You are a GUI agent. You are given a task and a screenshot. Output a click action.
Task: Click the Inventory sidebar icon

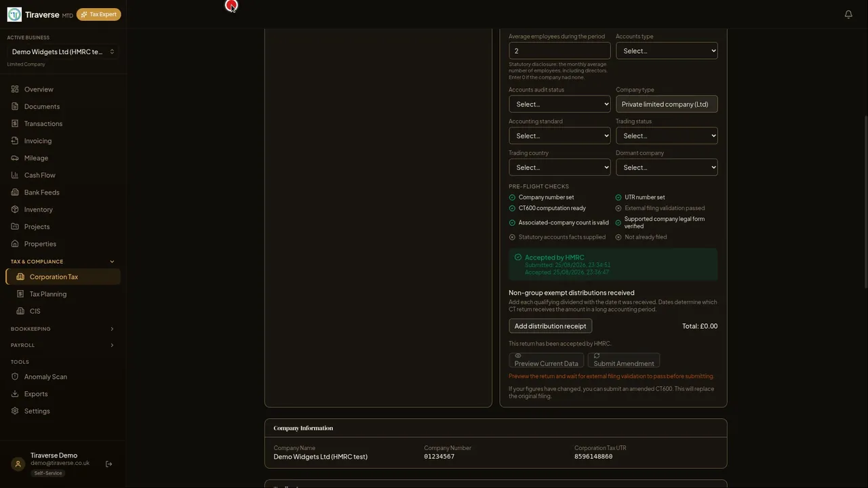click(x=15, y=209)
